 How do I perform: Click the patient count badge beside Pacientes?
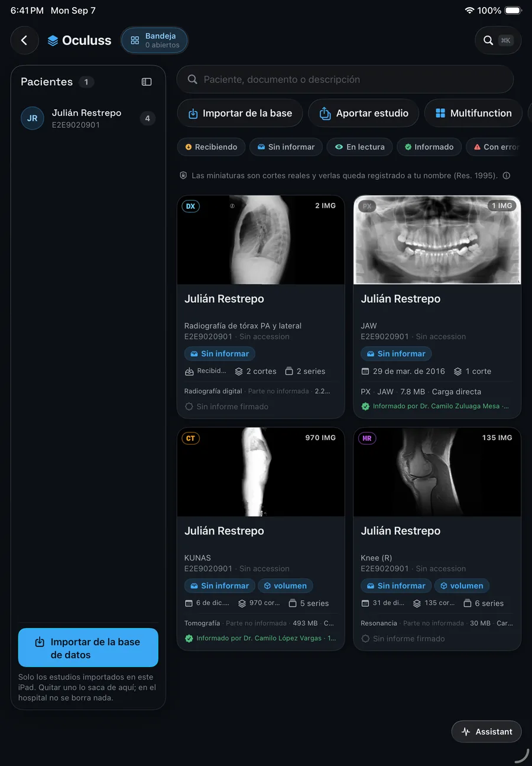[86, 82]
